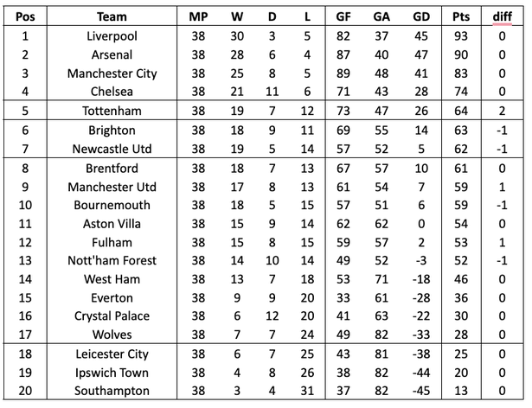Click the Pos column header
The width and height of the screenshot is (532, 408).
click(x=25, y=16)
